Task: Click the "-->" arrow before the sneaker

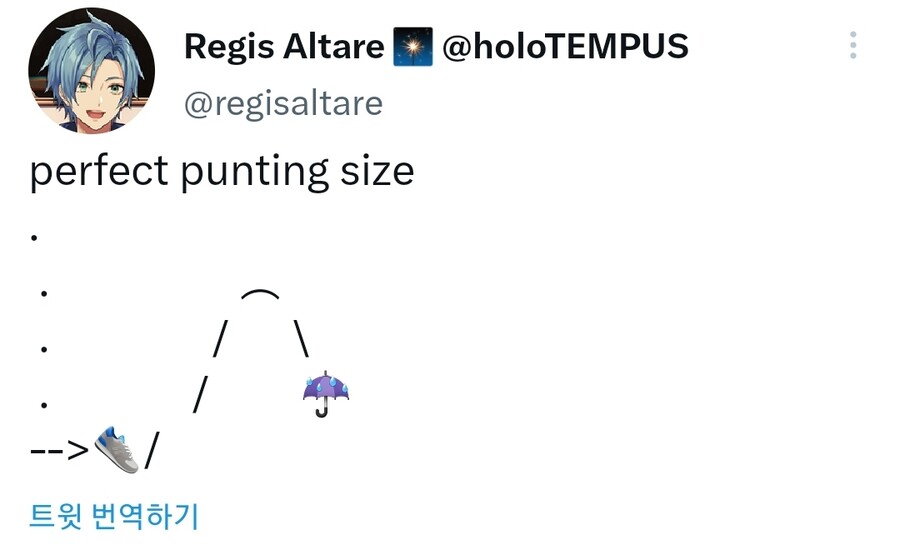Action: [x=59, y=450]
